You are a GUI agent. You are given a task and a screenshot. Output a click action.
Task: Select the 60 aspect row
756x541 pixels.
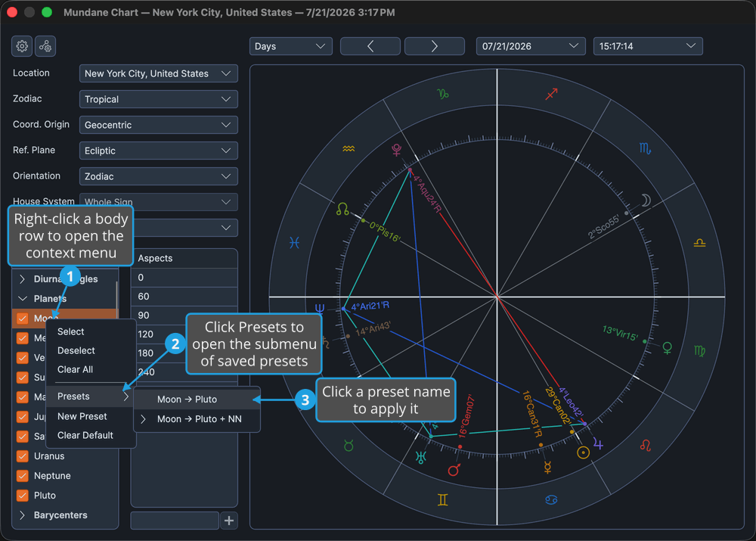point(184,297)
